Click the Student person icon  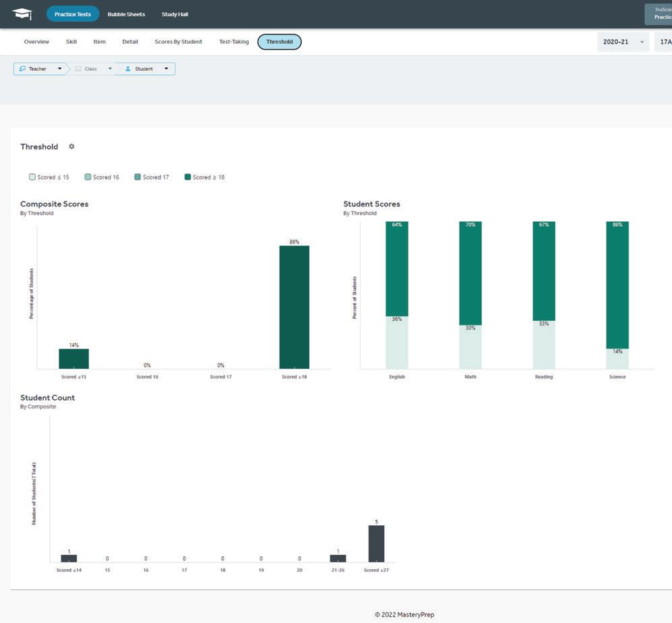click(127, 69)
